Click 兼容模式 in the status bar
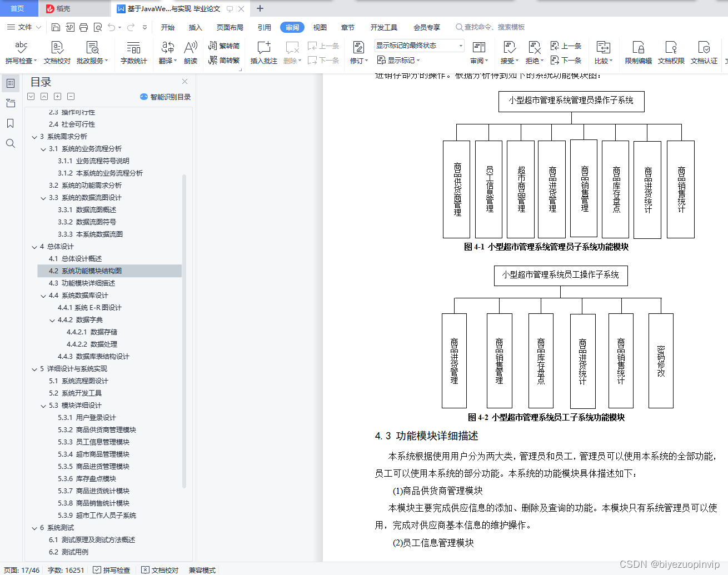 pos(202,570)
